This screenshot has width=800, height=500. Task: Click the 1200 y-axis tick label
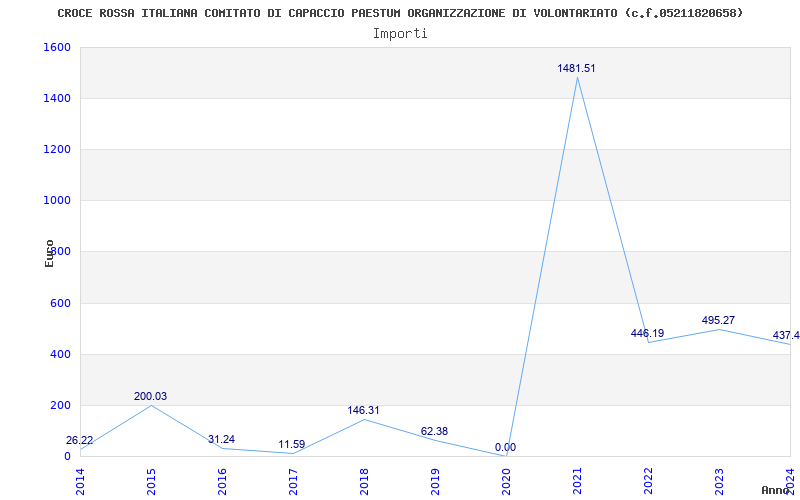click(57, 149)
